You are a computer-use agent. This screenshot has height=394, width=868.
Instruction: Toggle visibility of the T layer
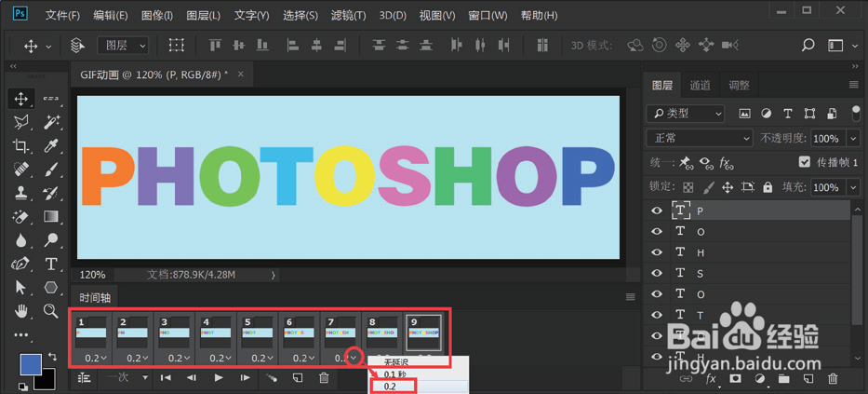(x=657, y=315)
